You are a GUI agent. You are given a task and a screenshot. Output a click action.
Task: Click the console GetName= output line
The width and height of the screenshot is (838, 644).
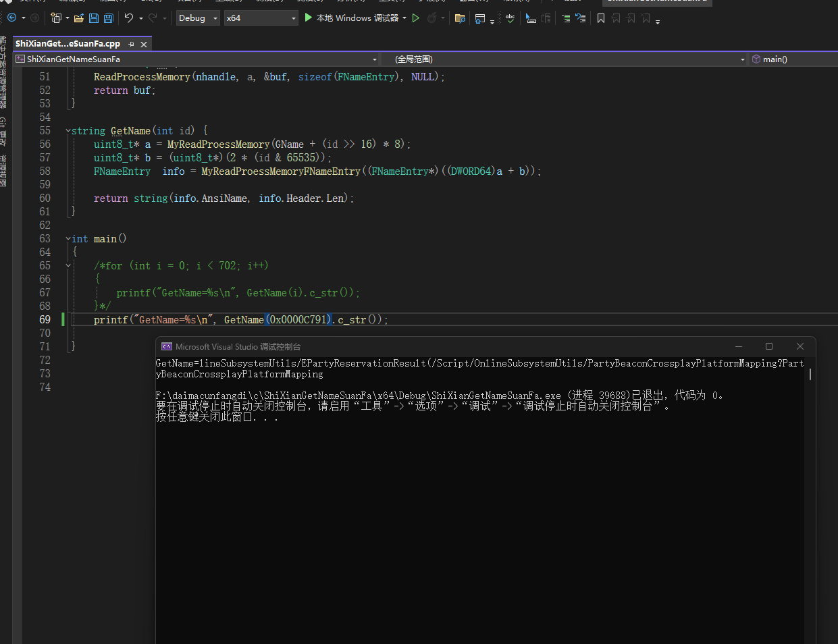click(479, 369)
